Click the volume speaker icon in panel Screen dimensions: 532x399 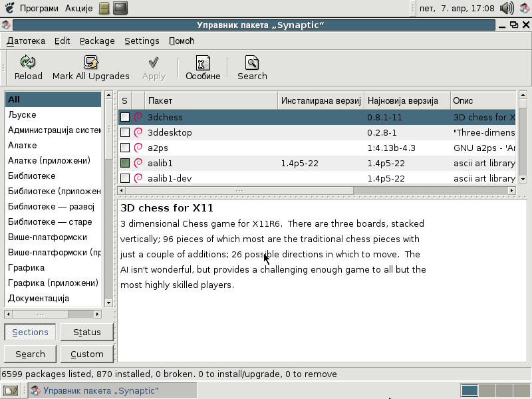click(507, 9)
